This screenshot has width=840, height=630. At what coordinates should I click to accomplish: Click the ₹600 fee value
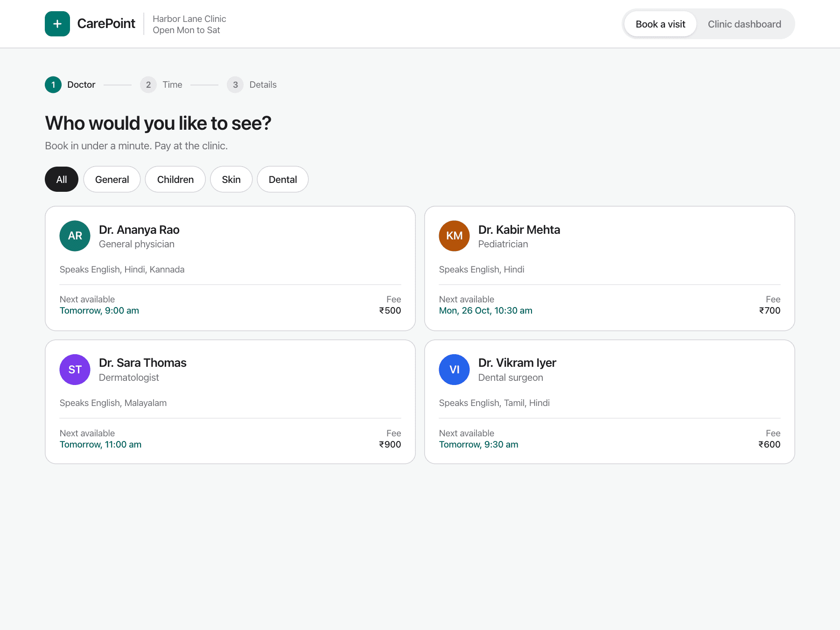(x=770, y=444)
